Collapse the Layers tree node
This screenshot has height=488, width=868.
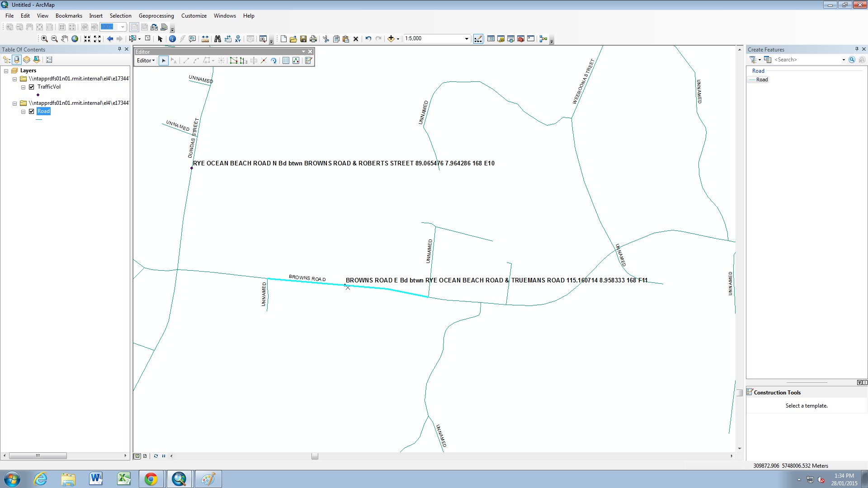[x=6, y=71]
